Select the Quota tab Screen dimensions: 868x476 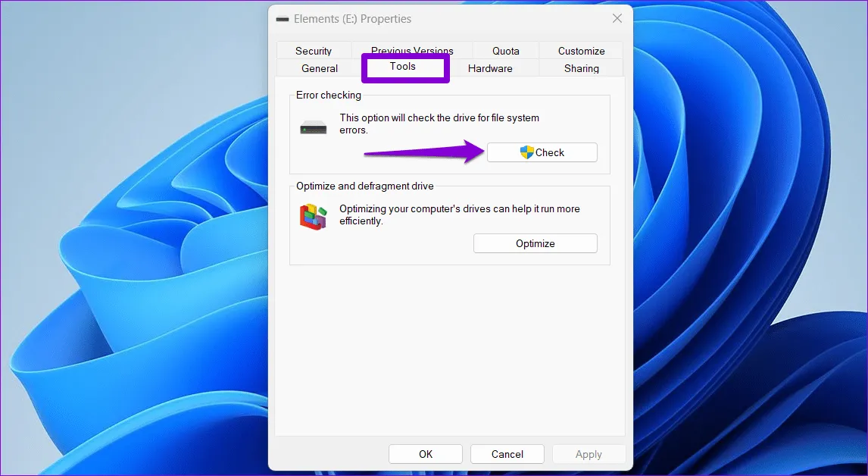coord(505,51)
